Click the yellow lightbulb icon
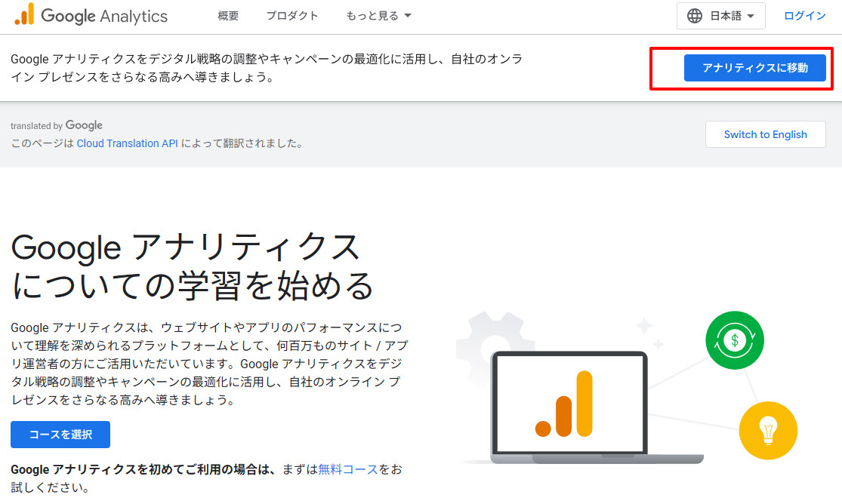The width and height of the screenshot is (842, 504). [x=768, y=431]
